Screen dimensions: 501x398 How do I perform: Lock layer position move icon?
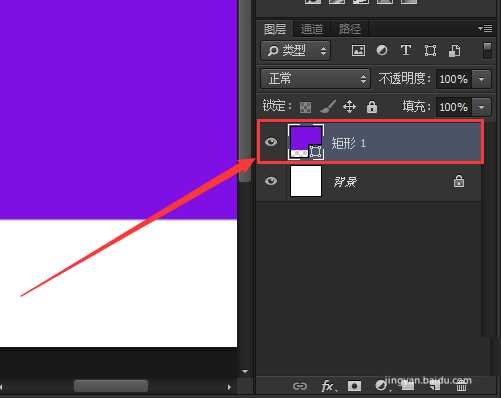click(349, 107)
